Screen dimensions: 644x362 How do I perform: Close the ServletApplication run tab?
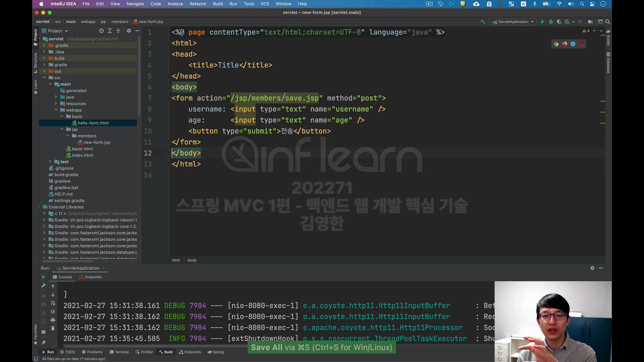pyautogui.click(x=103, y=268)
